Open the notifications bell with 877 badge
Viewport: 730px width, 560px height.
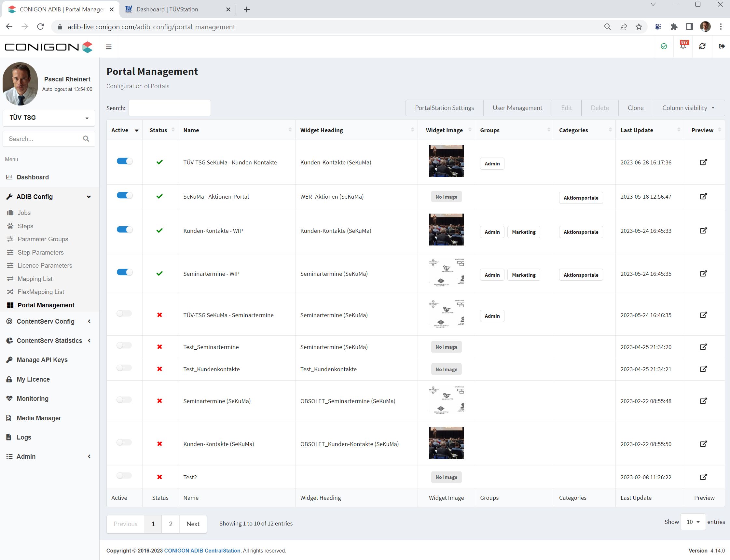[683, 46]
